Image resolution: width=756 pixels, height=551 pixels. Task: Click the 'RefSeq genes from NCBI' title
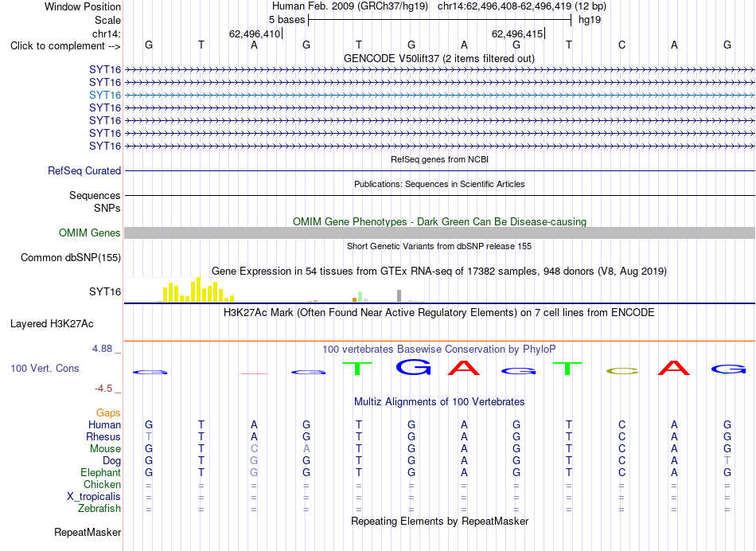coord(439,159)
